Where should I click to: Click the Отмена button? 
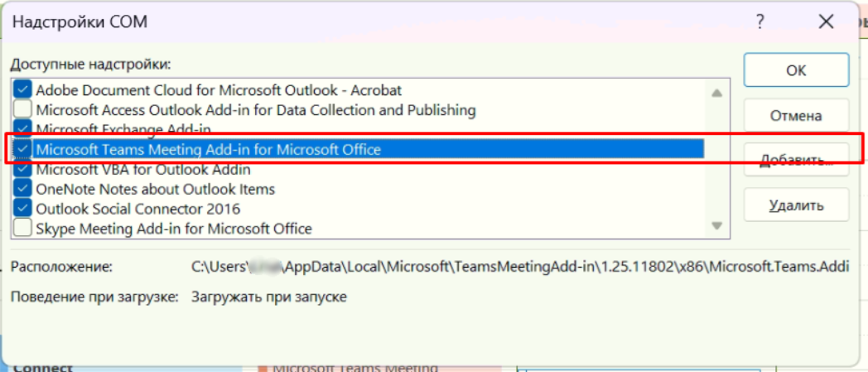coord(796,116)
